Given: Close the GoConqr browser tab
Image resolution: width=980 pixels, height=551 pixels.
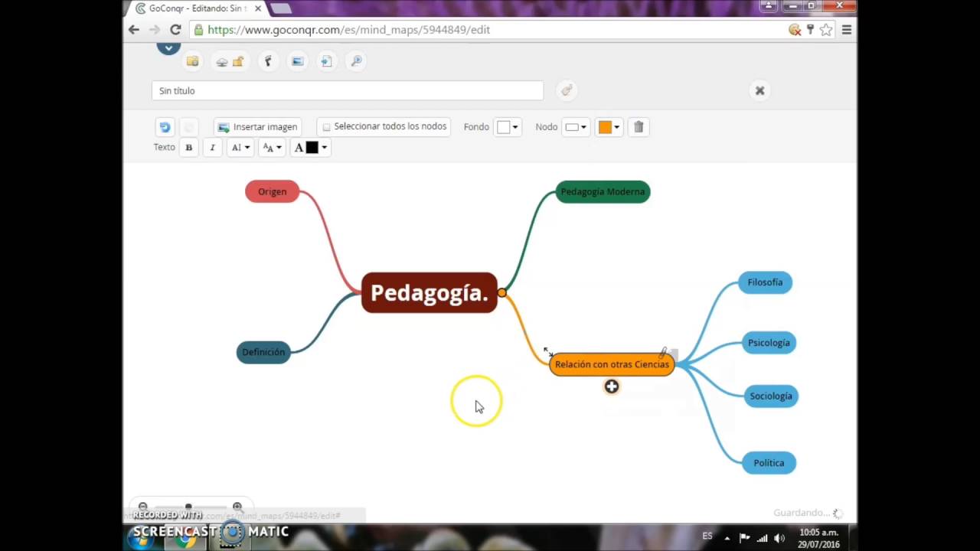Looking at the screenshot, I should click(258, 8).
